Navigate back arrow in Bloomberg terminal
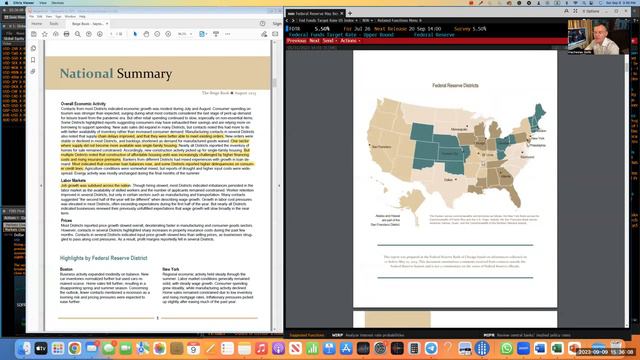The width and height of the screenshot is (640, 360). click(287, 20)
